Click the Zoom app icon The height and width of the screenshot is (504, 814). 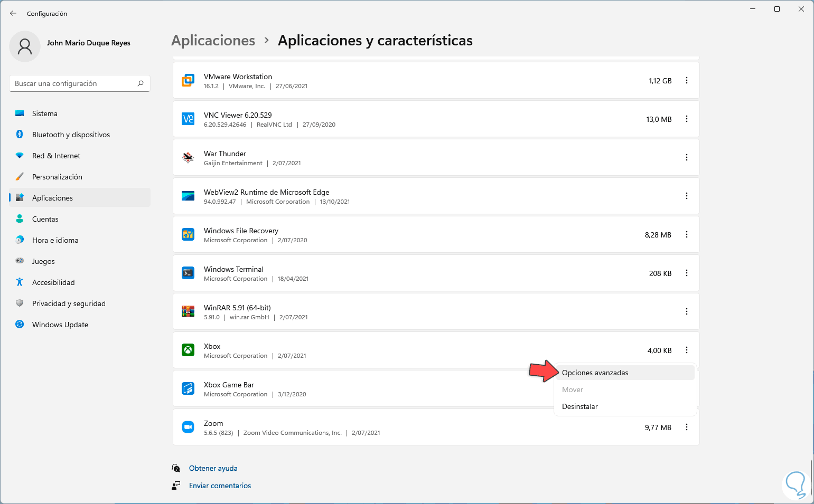pos(188,427)
